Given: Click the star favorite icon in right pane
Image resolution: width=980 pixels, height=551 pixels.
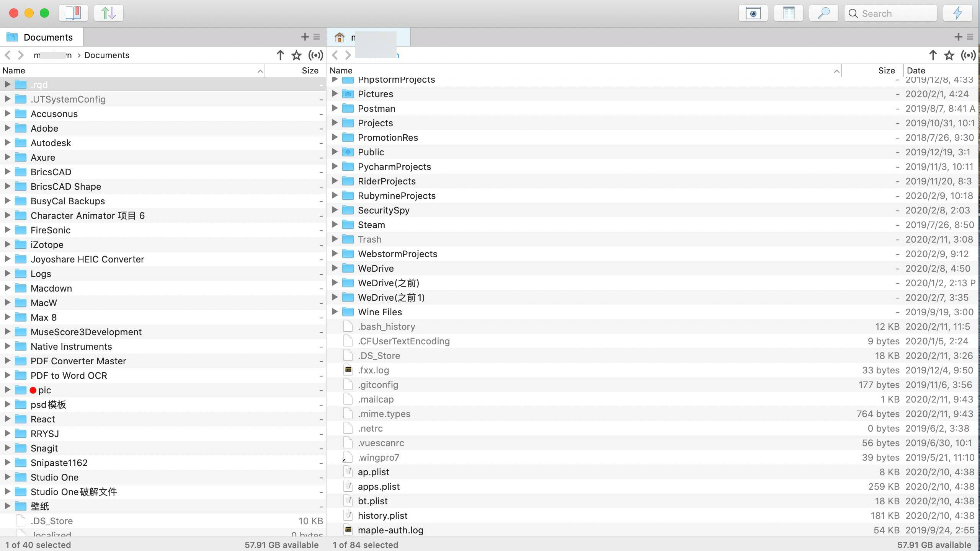Looking at the screenshot, I should click(x=949, y=55).
